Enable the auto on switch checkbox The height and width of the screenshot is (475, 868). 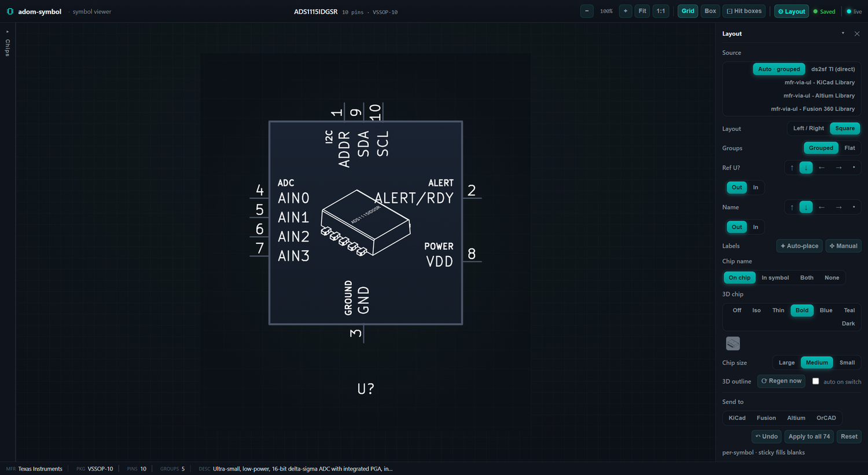pyautogui.click(x=815, y=381)
